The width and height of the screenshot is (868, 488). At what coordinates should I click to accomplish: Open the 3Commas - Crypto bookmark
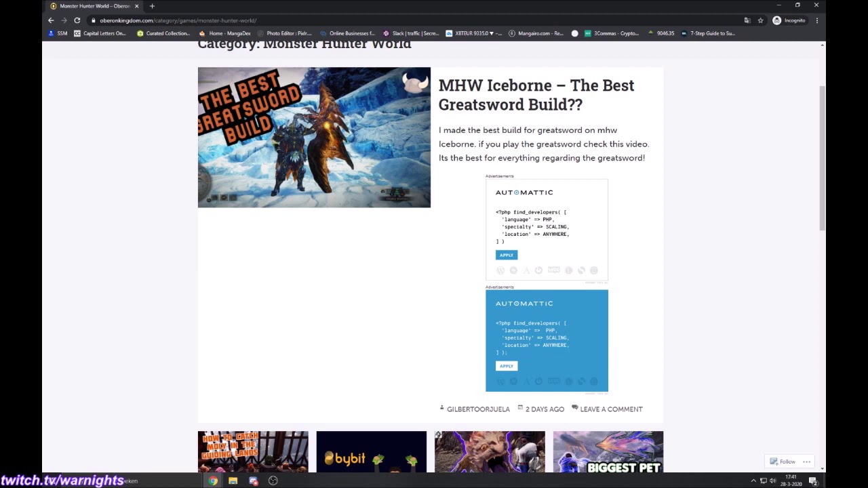(612, 33)
